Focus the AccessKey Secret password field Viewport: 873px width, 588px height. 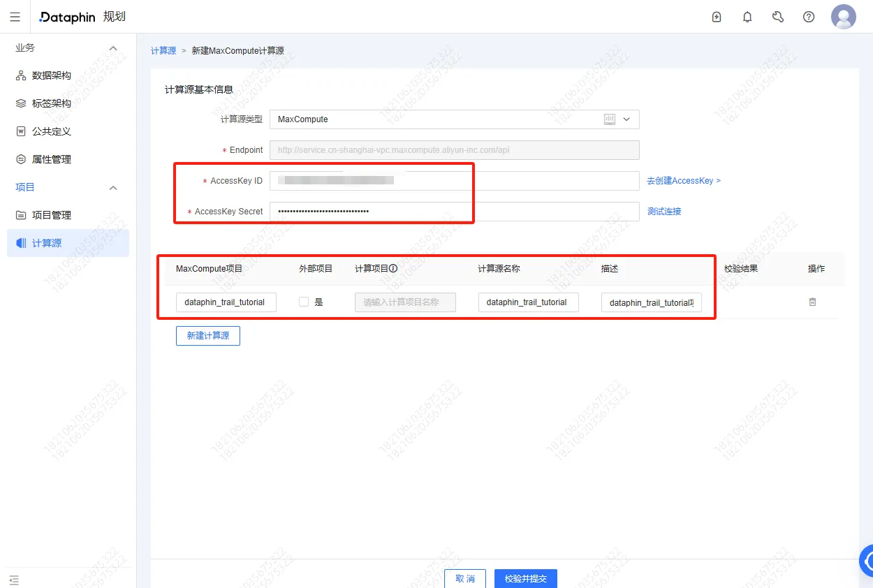[454, 212]
